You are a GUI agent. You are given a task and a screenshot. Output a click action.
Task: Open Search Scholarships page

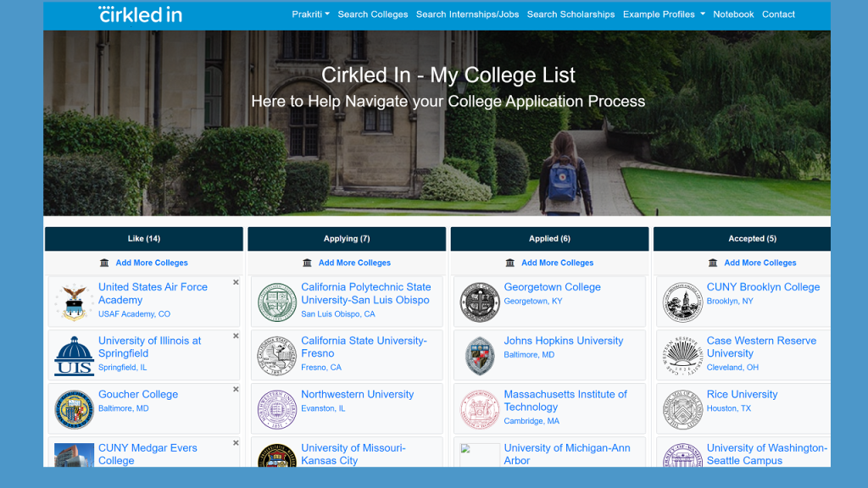570,14
